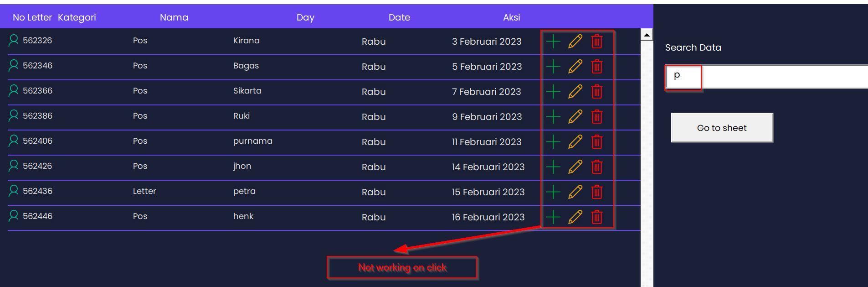
Task: Select the Kategori column header
Action: click(77, 17)
